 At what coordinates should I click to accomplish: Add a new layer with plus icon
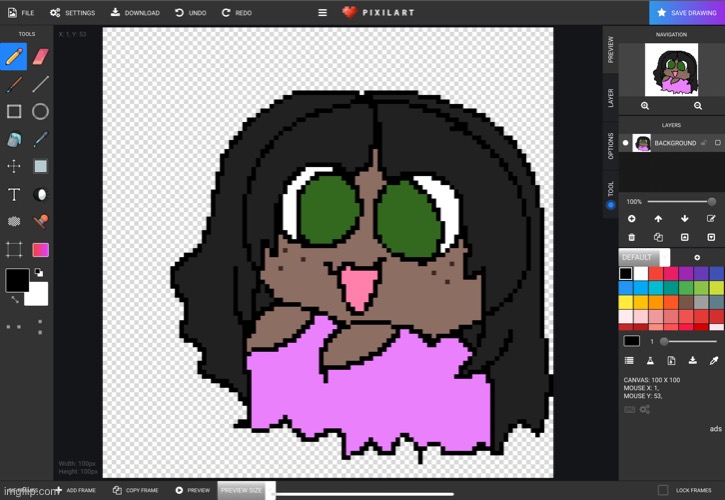(632, 218)
